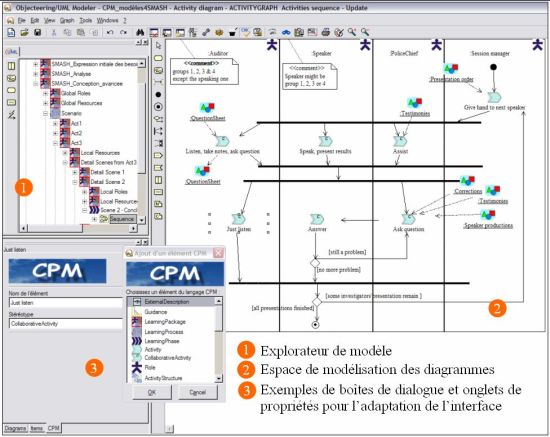Select the UML tab above the explorer
This screenshot has height=437, width=550.
click(12, 52)
